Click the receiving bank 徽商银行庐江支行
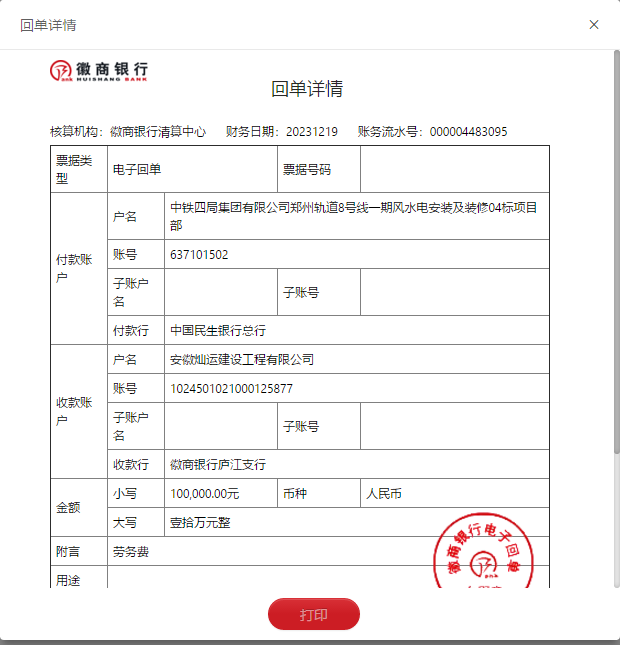620x645 pixels. (218, 465)
